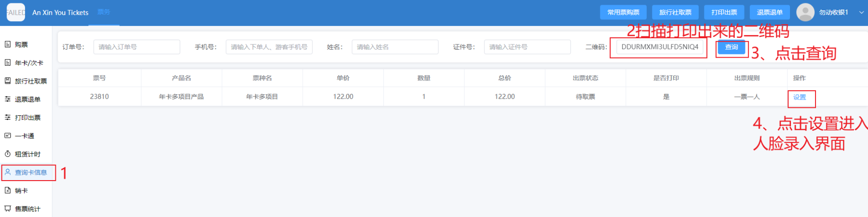This screenshot has height=217, width=868.
Task: Expand the user account dropdown arrow
Action: coord(861,12)
